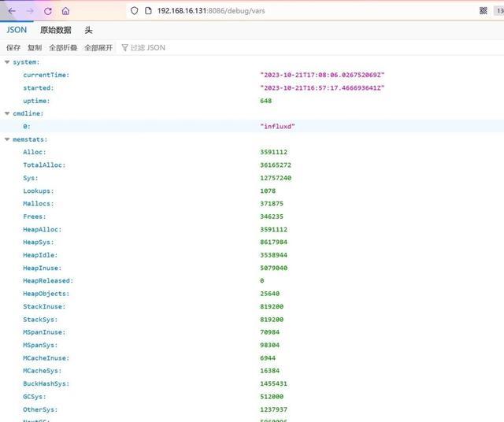Switch to the JSON tab
This screenshot has height=422, width=504.
pyautogui.click(x=17, y=30)
